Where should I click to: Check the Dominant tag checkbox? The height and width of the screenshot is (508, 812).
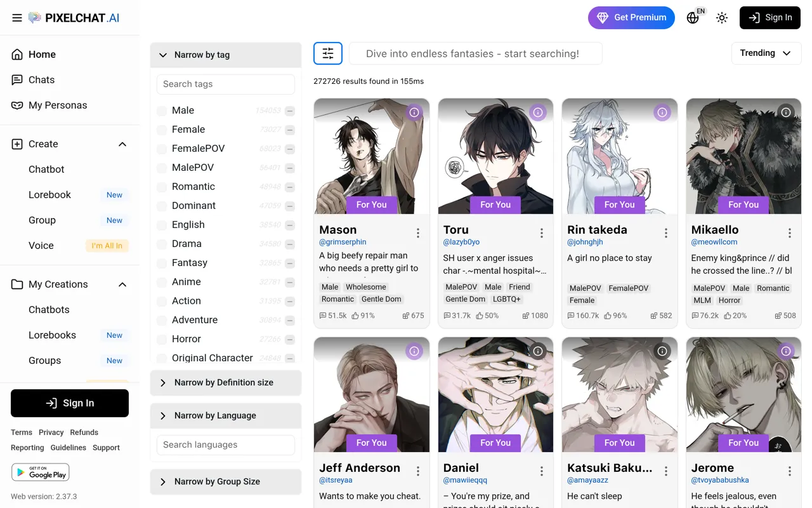pyautogui.click(x=162, y=206)
